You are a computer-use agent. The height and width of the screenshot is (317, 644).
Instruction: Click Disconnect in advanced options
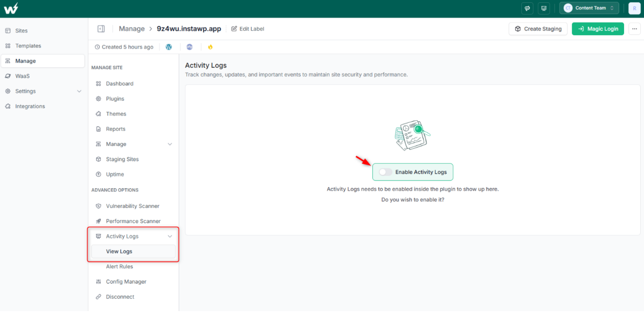point(134,297)
